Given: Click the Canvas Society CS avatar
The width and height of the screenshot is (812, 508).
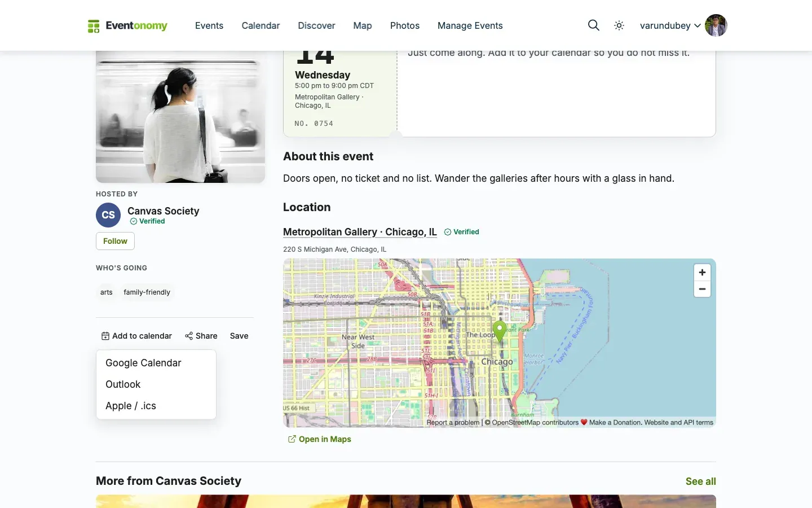Looking at the screenshot, I should (108, 215).
